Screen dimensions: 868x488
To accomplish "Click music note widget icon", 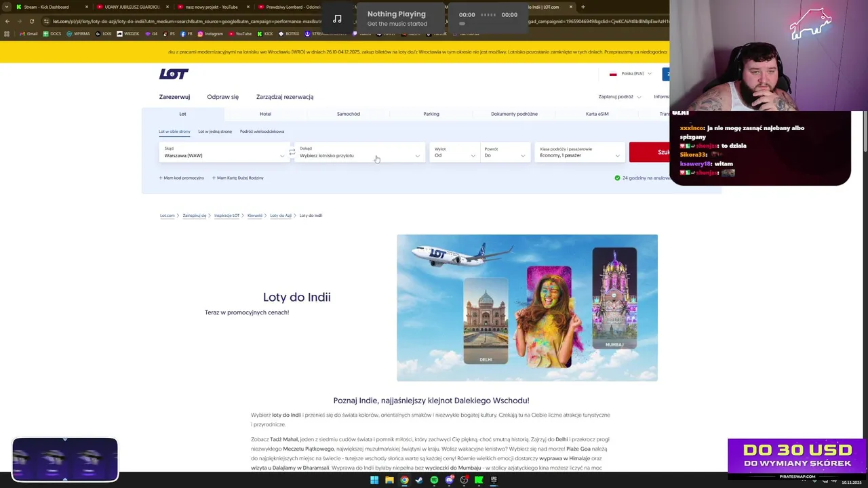I will (x=337, y=18).
